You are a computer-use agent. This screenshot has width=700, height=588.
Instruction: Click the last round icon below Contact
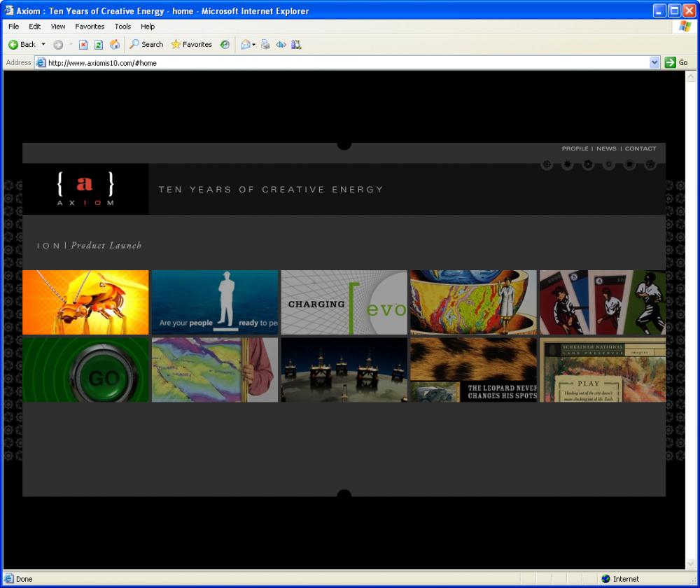click(650, 164)
